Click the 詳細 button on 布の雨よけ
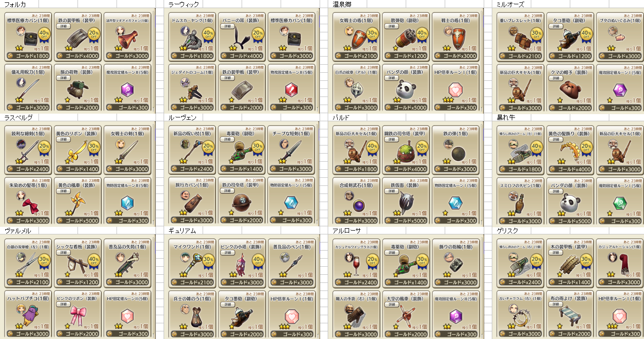The width and height of the screenshot is (644, 339). pyautogui.click(x=555, y=304)
